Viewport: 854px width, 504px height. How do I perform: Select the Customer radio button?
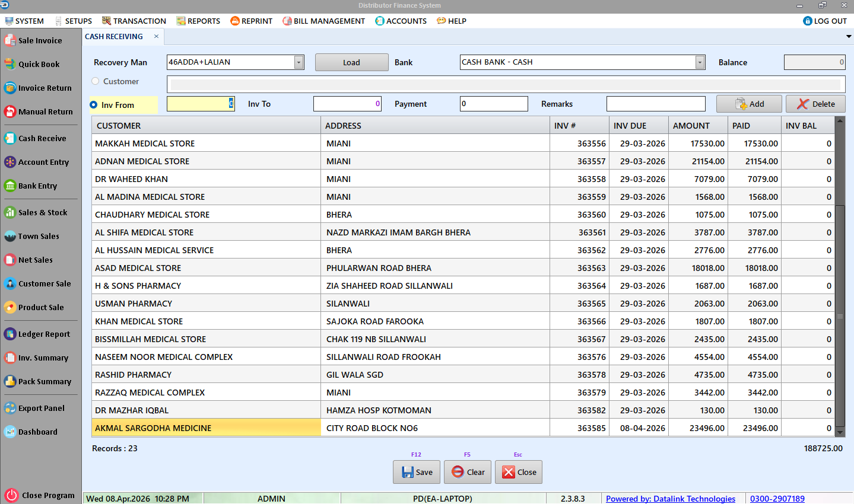[x=96, y=81]
